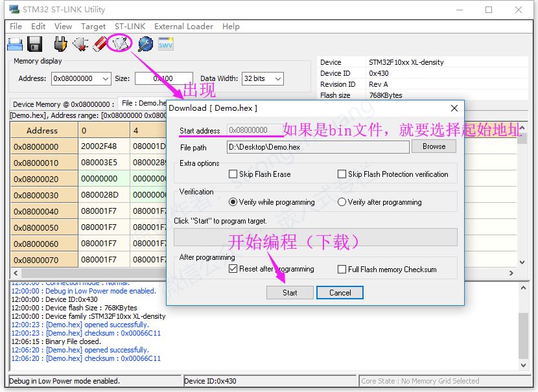Click memory grid horizontal scrollbar left arrow
This screenshot has width=538, height=392.
(x=16, y=273)
